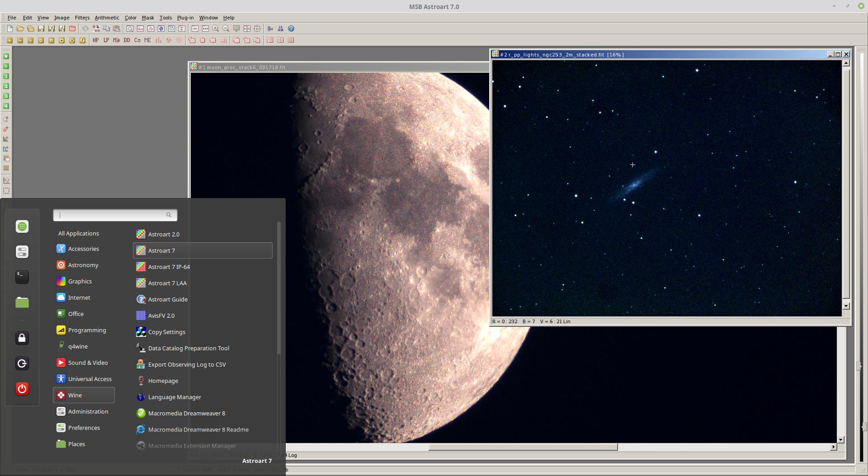This screenshot has width=868, height=476.
Task: Click the Ma filter button
Action: click(116, 40)
